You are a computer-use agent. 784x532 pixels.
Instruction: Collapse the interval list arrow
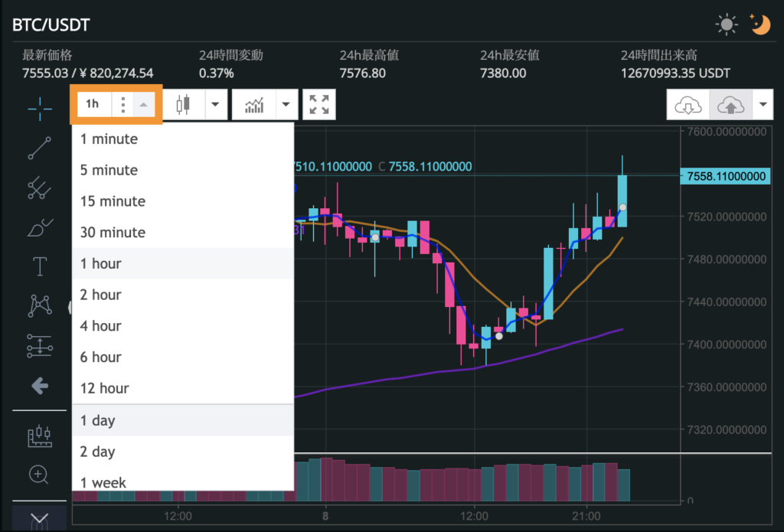[144, 104]
